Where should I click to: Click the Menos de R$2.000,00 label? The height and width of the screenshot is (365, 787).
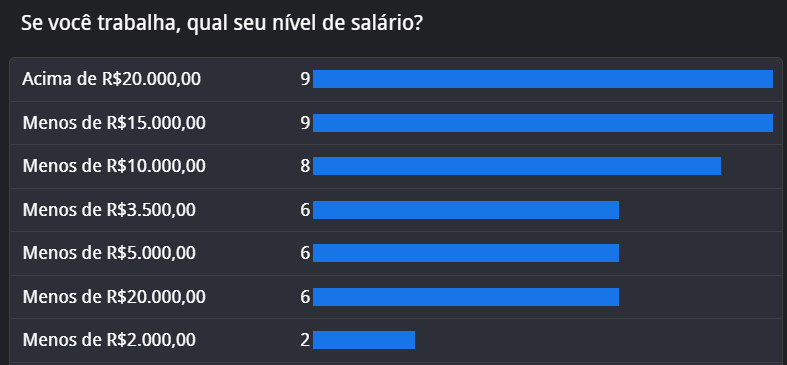point(109,340)
